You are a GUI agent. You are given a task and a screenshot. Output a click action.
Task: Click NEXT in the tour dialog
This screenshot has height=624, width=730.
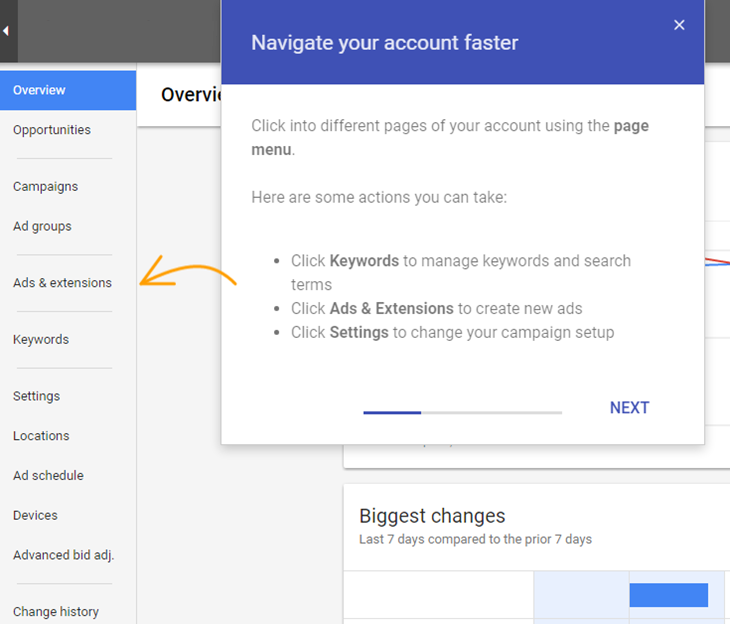pos(629,408)
